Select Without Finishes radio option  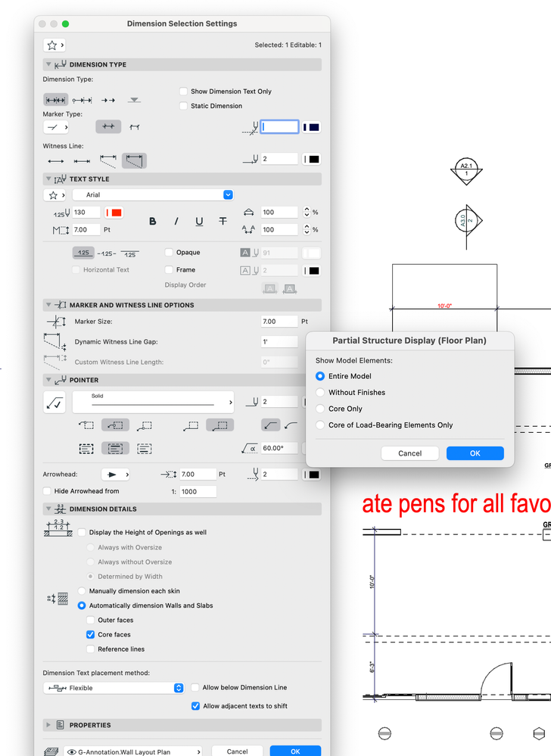coord(320,393)
